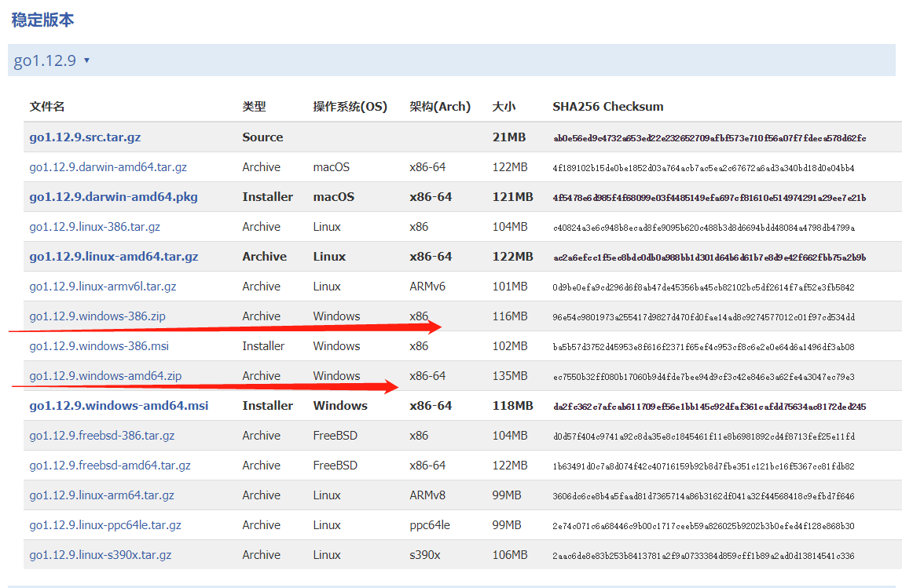The height and width of the screenshot is (588, 902).
Task: Open go1.12.9.linux-armv6l.tar.gz link
Action: coord(103,287)
